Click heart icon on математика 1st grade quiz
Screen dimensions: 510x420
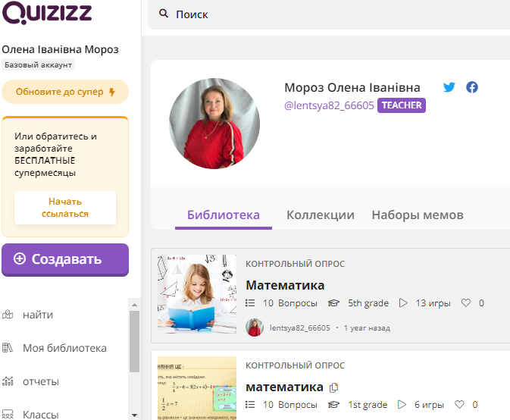pyautogui.click(x=459, y=404)
